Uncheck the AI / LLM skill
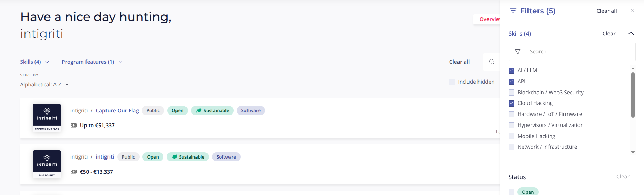The width and height of the screenshot is (644, 195). [511, 71]
